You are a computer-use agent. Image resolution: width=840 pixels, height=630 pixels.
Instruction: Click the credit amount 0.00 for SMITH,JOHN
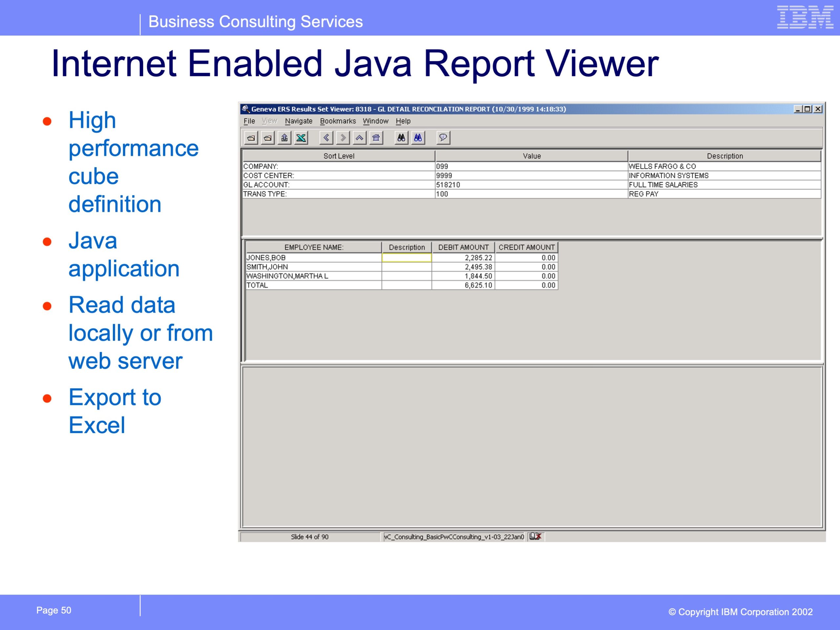coord(526,267)
